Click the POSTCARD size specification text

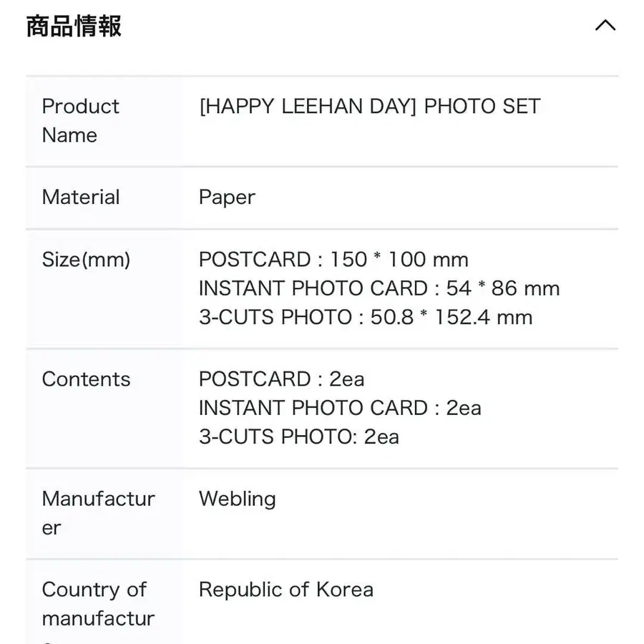(333, 259)
